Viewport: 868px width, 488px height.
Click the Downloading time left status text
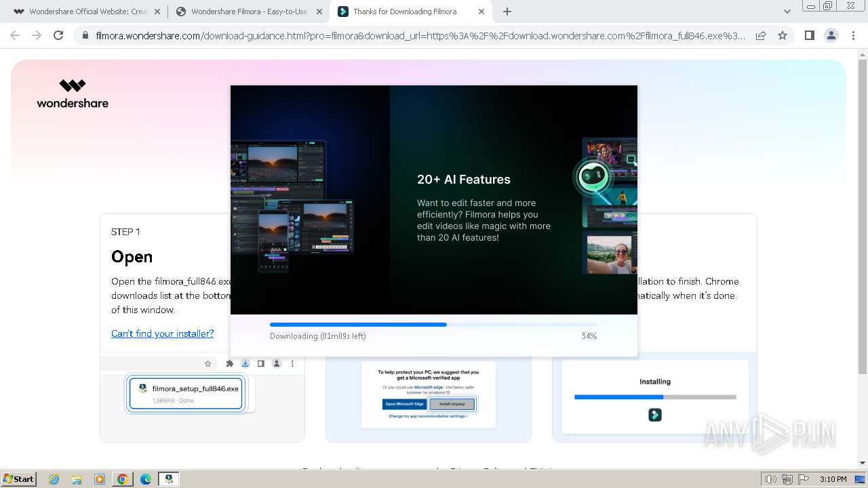317,336
